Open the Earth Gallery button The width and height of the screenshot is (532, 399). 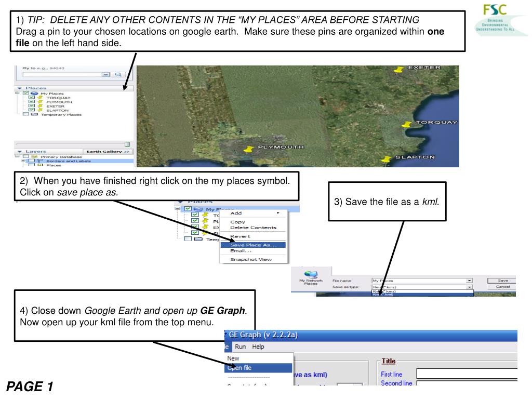pos(108,152)
